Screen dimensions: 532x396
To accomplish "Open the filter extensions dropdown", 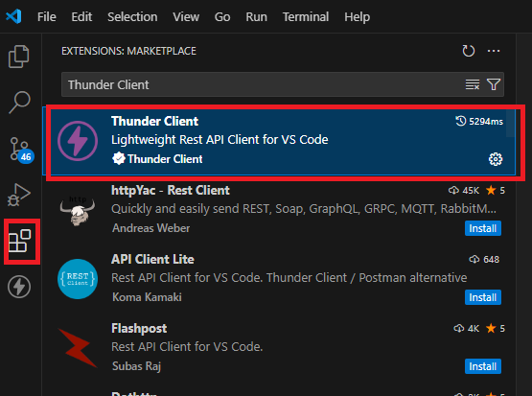I will [494, 84].
